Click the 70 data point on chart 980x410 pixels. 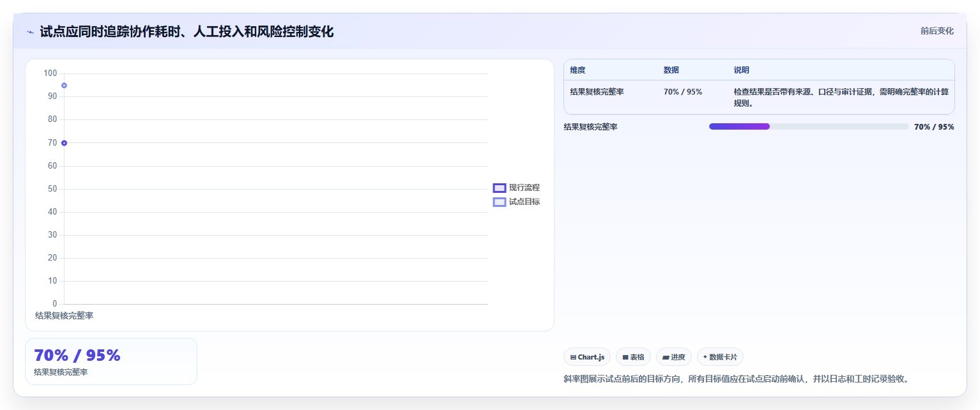(x=64, y=143)
